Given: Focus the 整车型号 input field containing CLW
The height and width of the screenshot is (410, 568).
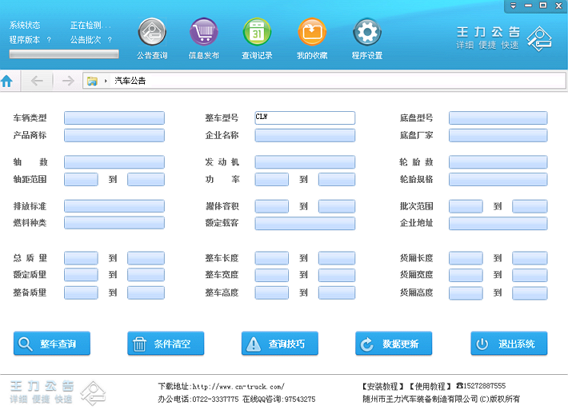Looking at the screenshot, I should click(x=305, y=118).
